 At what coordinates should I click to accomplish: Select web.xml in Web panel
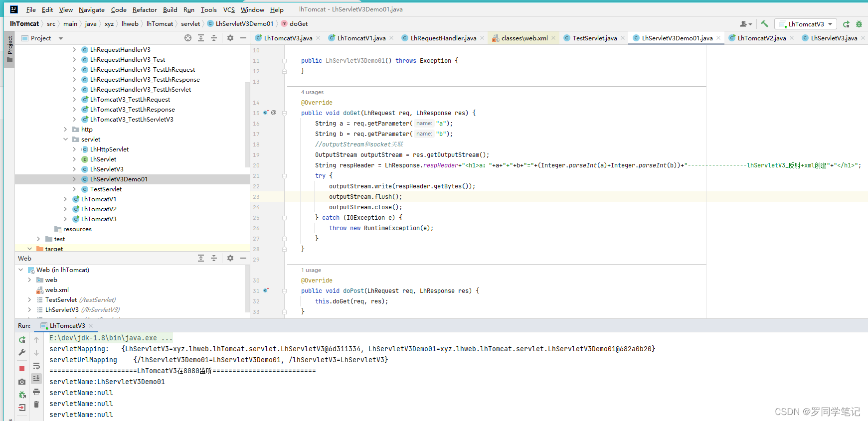(57, 290)
